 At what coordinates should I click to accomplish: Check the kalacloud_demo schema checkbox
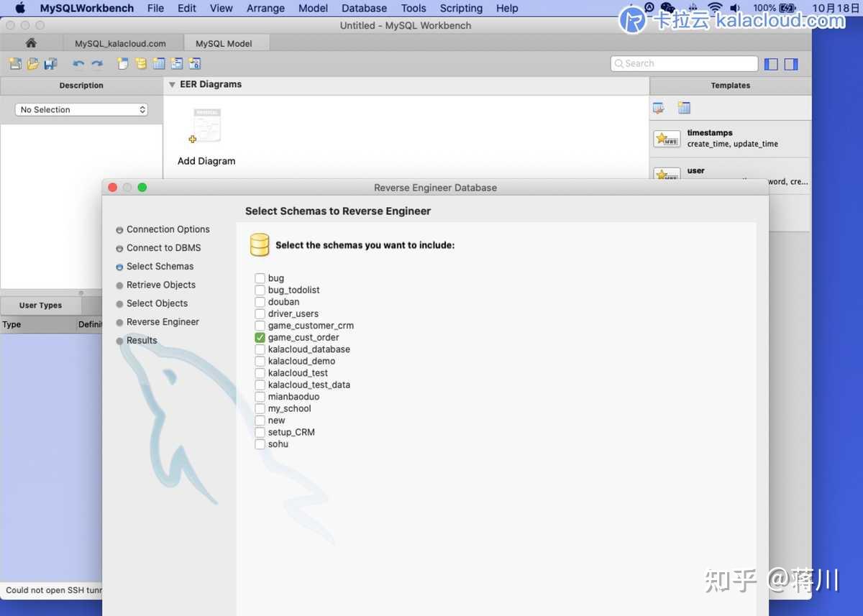(x=260, y=361)
